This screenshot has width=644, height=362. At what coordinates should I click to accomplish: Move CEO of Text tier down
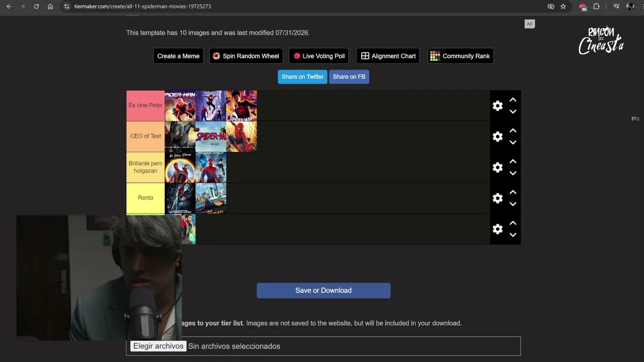click(513, 142)
